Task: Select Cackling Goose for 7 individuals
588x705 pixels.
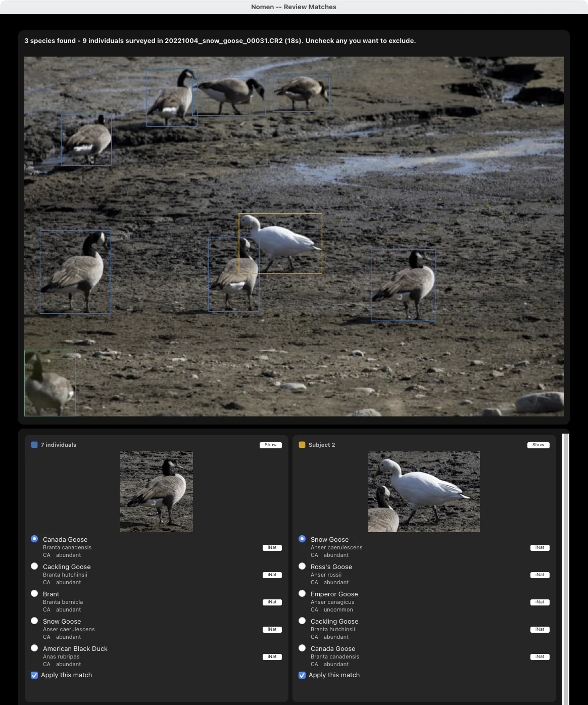Action: point(34,566)
